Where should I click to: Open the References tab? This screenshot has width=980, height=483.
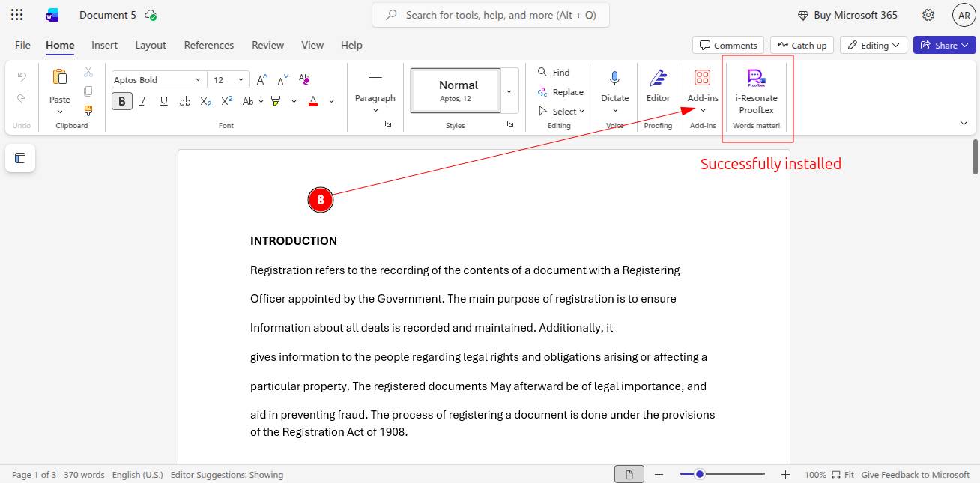coord(208,45)
